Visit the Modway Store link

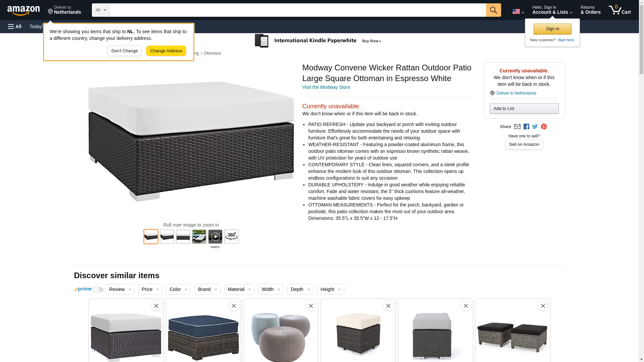pyautogui.click(x=326, y=87)
